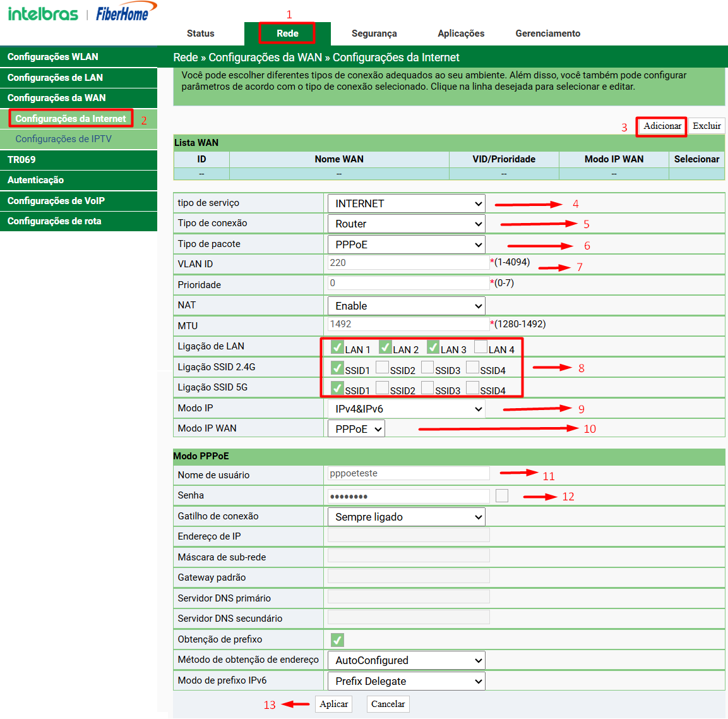Open the Aplicações tab

point(461,33)
